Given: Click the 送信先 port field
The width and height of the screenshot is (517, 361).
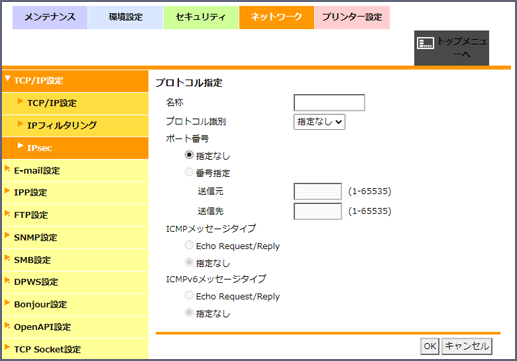Looking at the screenshot, I should pos(317,211).
